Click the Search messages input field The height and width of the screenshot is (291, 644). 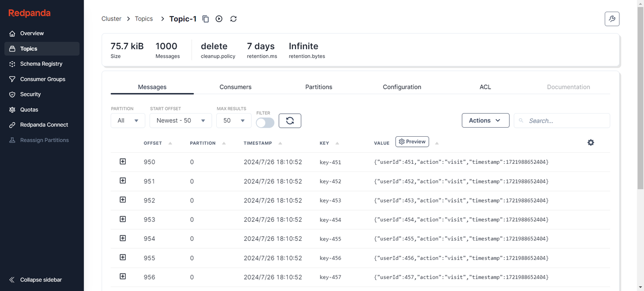(562, 121)
